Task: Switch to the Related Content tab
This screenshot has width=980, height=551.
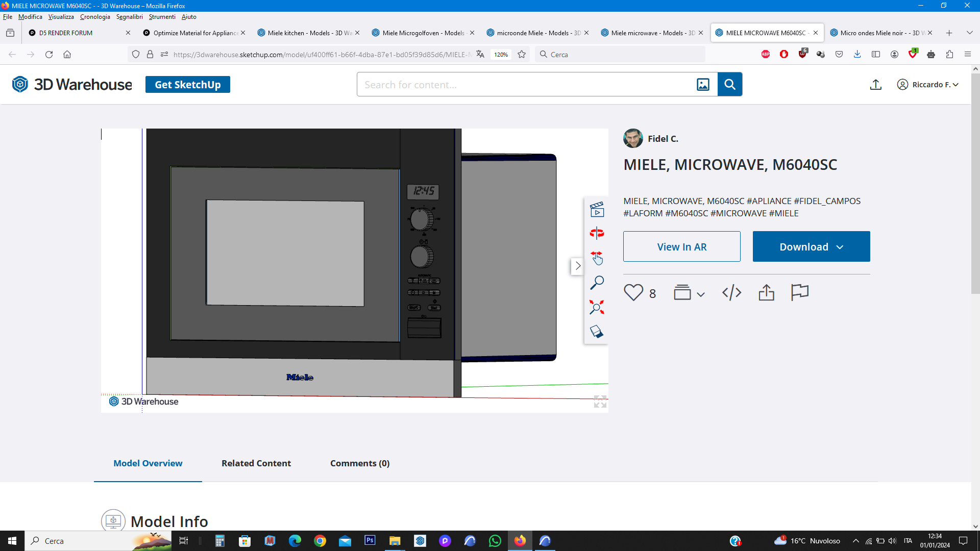Action: point(256,463)
